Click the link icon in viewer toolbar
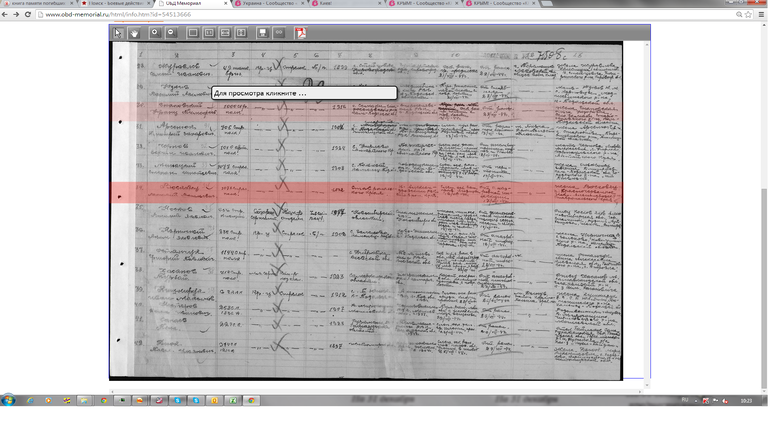This screenshot has width=770, height=433. (x=279, y=33)
